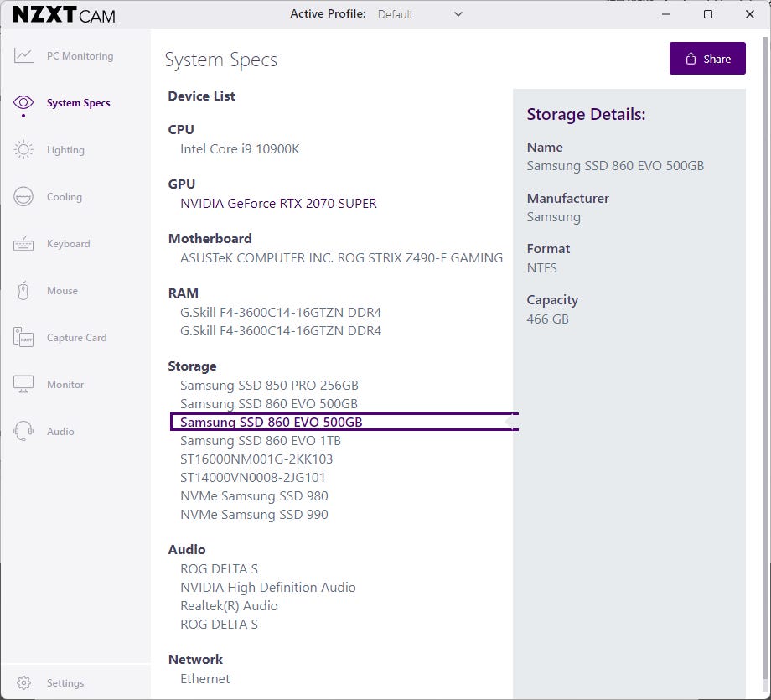Click the Monitor display icon
The width and height of the screenshot is (771, 700).
point(23,385)
